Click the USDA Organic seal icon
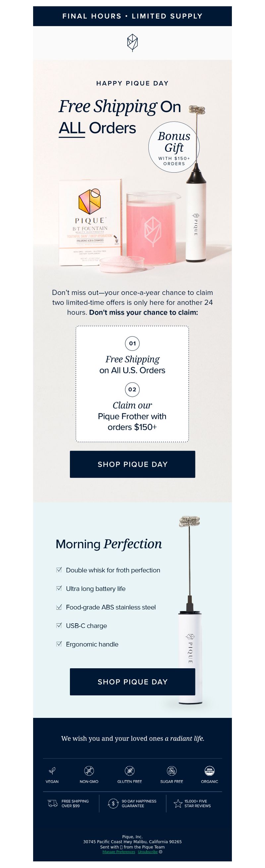This screenshot has width=265, height=868. [210, 771]
